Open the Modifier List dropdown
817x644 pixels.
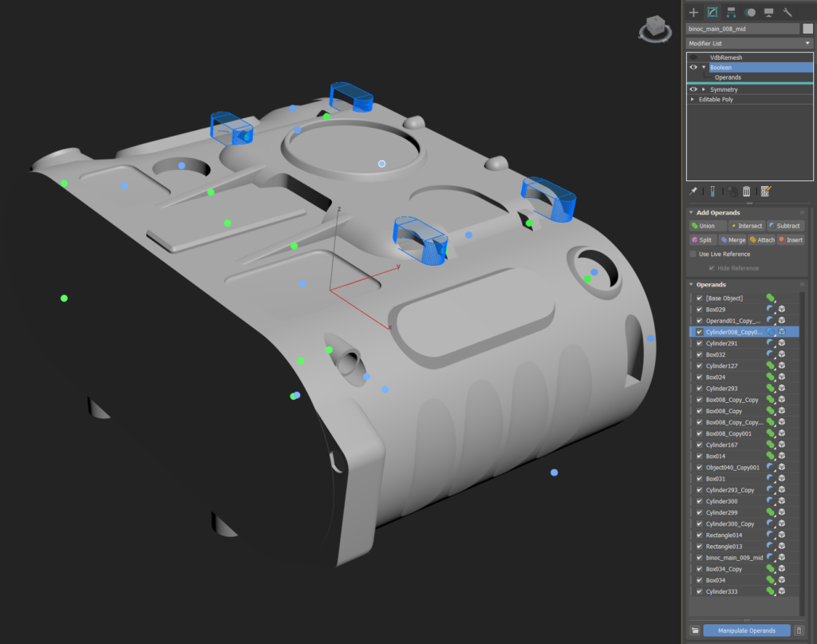749,43
